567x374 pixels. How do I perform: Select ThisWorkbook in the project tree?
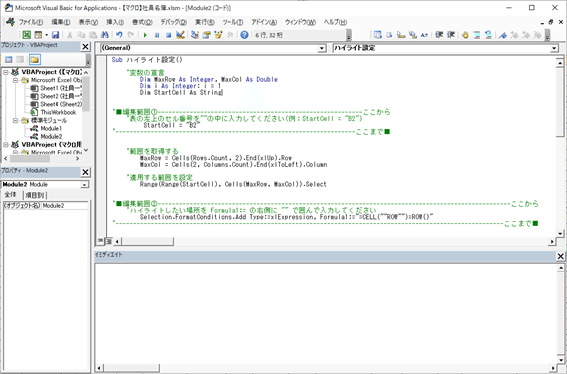pyautogui.click(x=54, y=112)
